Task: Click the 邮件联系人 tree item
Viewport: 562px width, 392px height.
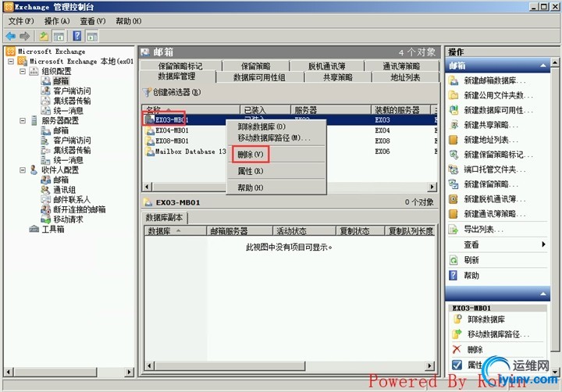Action: pos(72,199)
